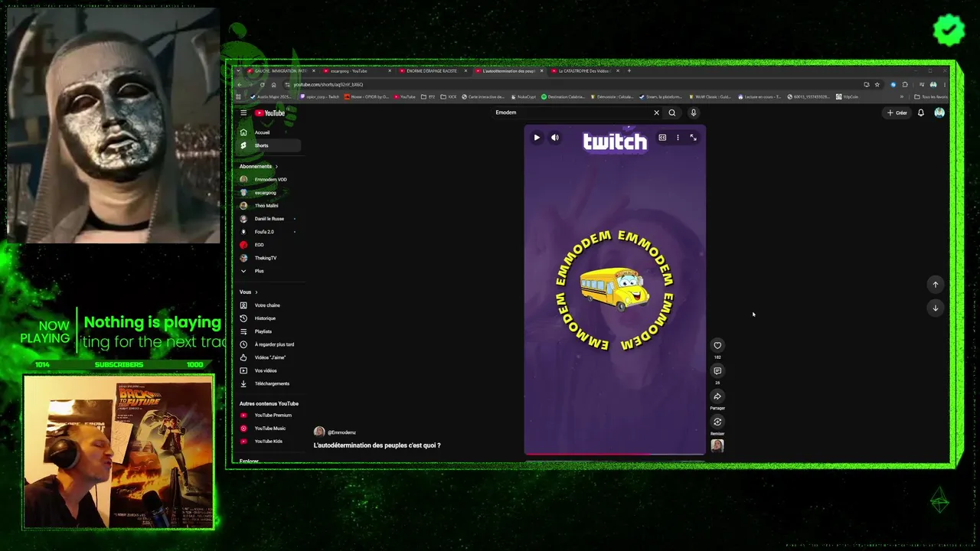Go to next Short with down arrow
The image size is (980, 551).
click(935, 308)
